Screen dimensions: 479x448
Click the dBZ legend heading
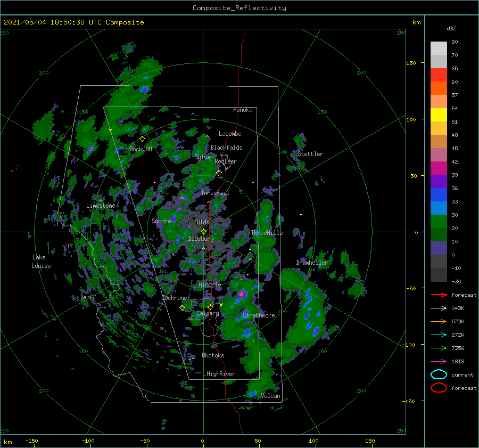(451, 28)
